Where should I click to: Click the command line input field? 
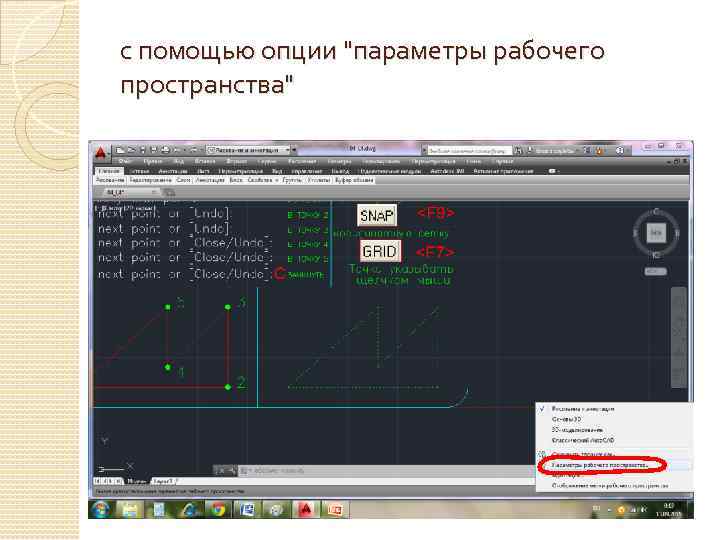coord(386,471)
